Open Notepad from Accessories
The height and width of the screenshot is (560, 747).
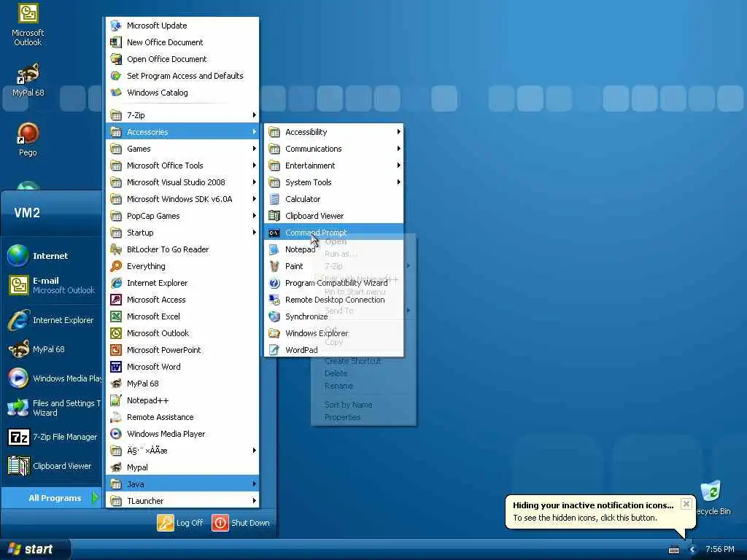[x=333, y=249]
